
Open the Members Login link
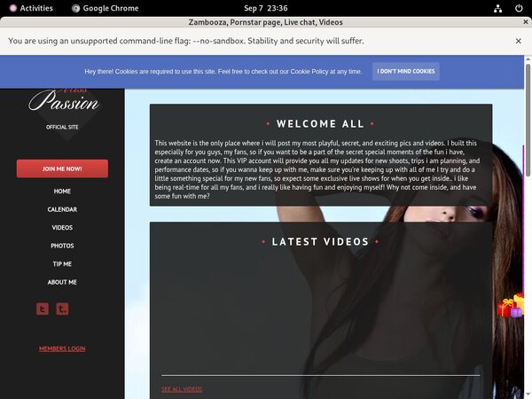pos(62,348)
